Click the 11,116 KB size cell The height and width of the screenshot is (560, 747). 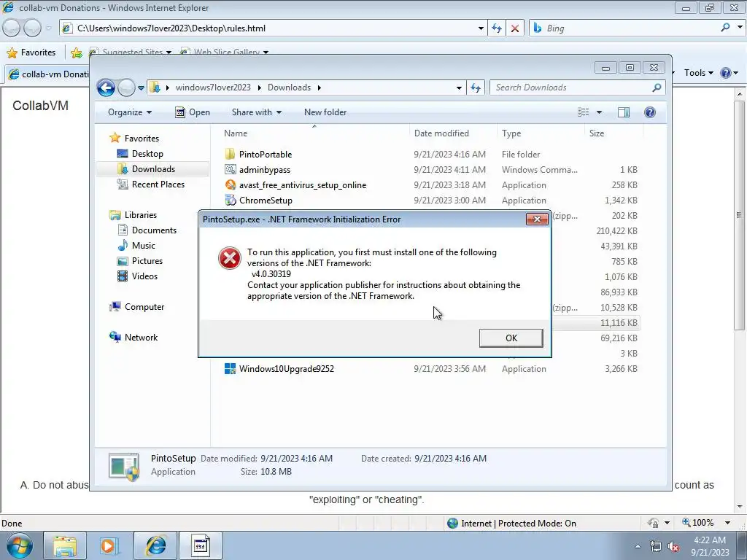[619, 323]
